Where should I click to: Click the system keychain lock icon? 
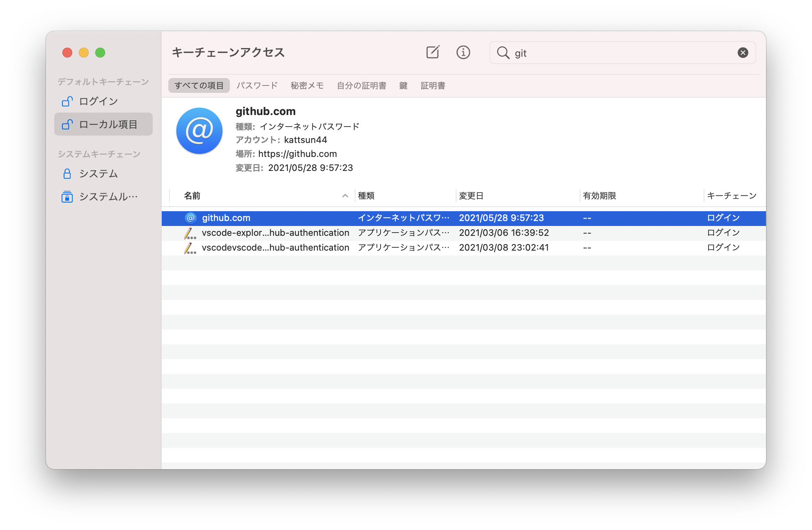(x=67, y=174)
